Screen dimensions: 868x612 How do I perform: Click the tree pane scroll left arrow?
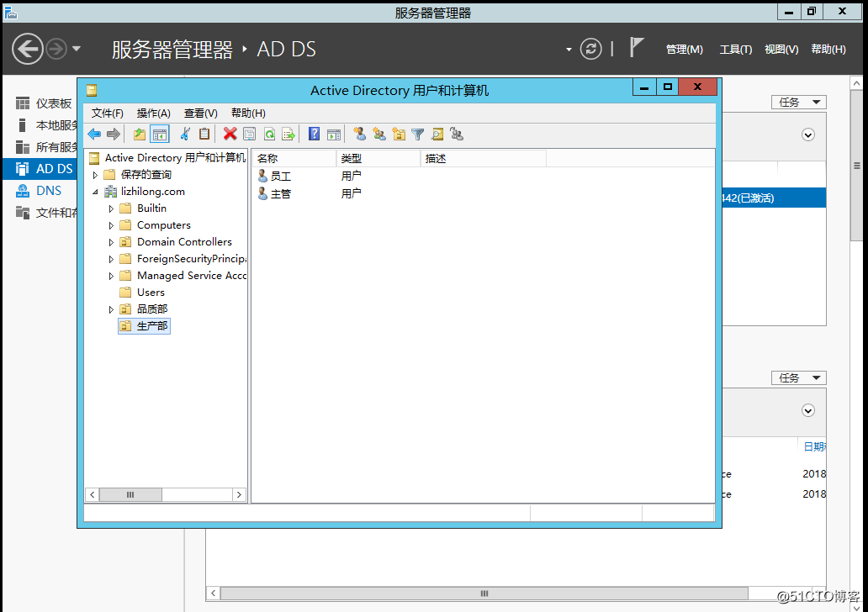point(93,494)
